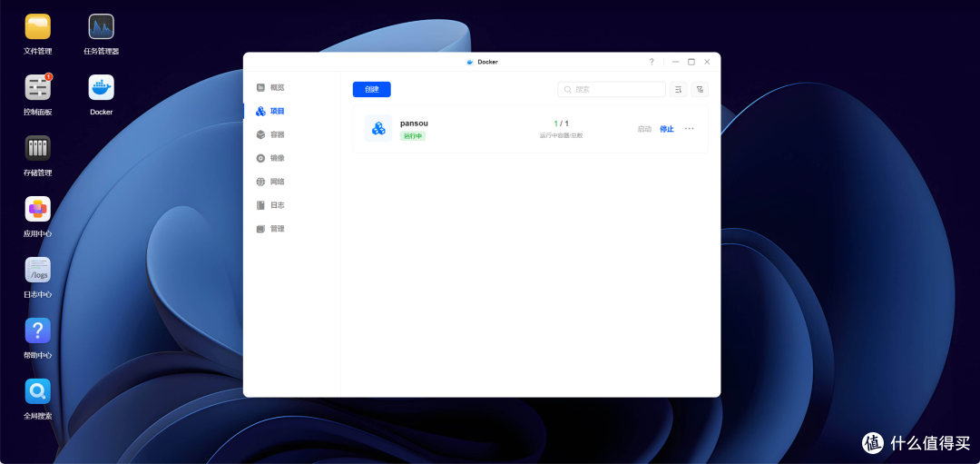Click the help question mark in Docker window
Viewport: 980px width, 464px height.
click(652, 62)
